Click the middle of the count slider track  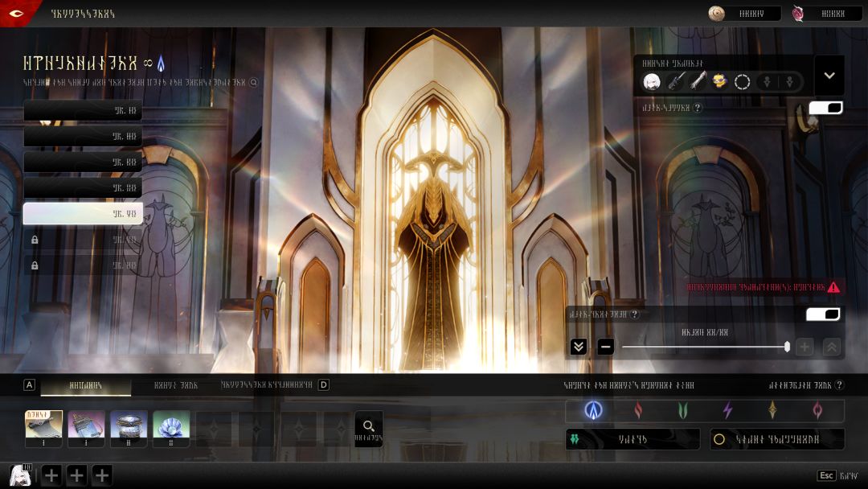(x=704, y=347)
